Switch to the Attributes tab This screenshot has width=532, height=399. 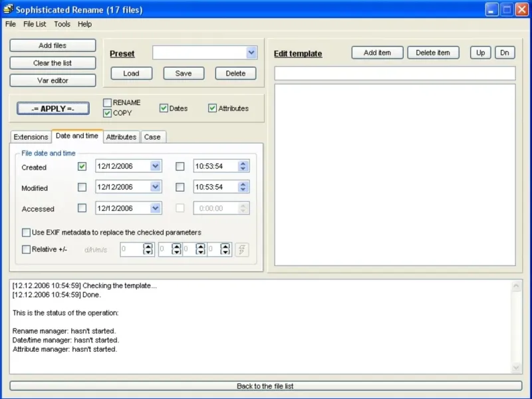point(121,137)
